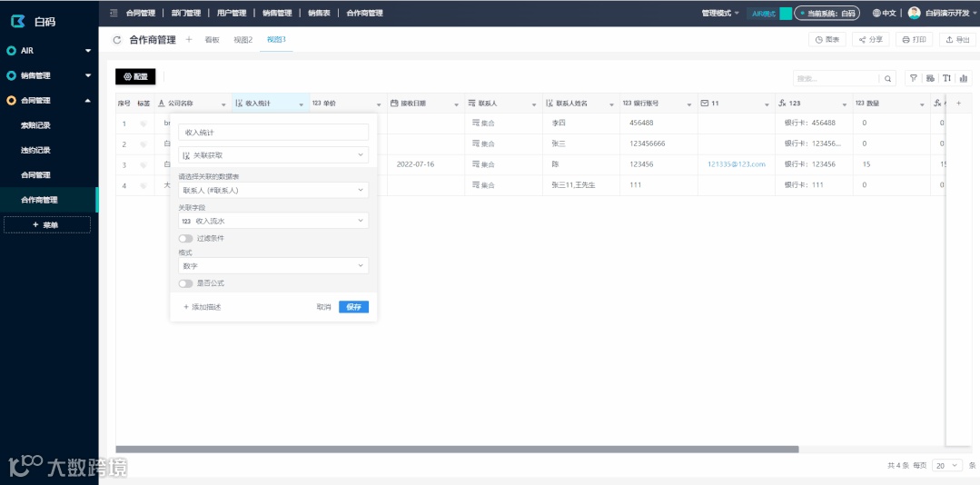Click the 添加描述 link
Screen dimensions: 980x485
(x=203, y=307)
